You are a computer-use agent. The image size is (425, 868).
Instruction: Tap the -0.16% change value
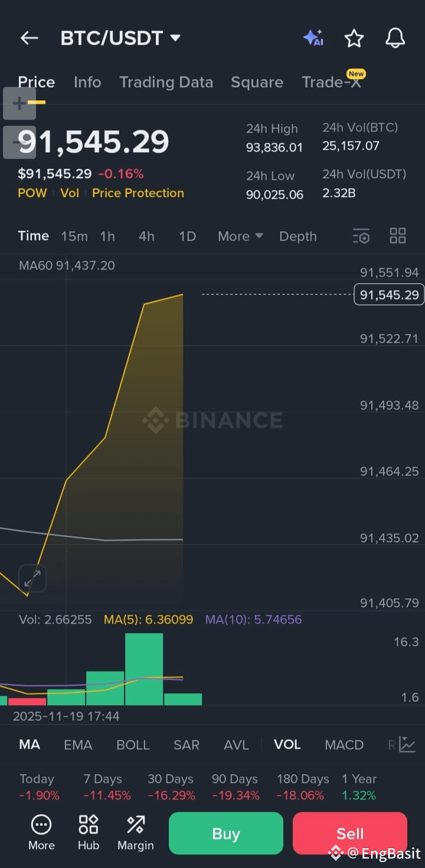coord(121,174)
